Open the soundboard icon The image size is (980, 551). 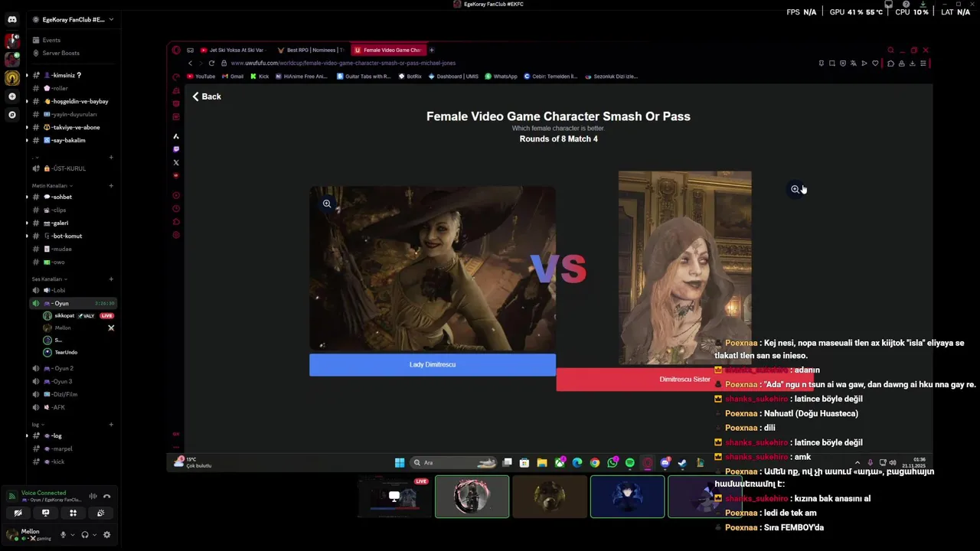click(x=100, y=513)
